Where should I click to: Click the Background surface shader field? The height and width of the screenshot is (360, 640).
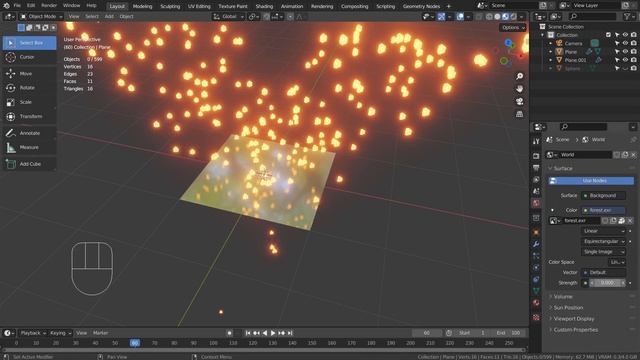click(x=603, y=196)
